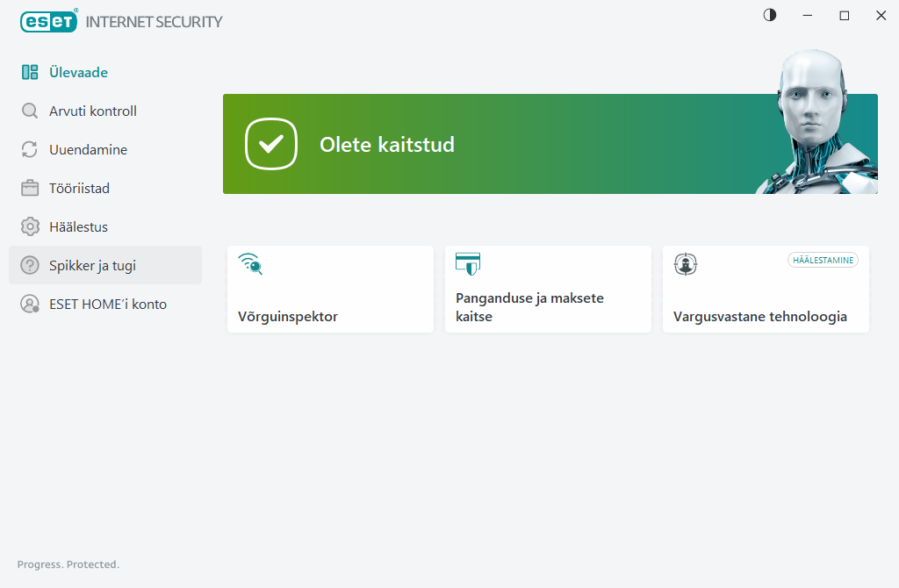Open Arvuti kontroll scan with magnifier icon

pyautogui.click(x=30, y=111)
